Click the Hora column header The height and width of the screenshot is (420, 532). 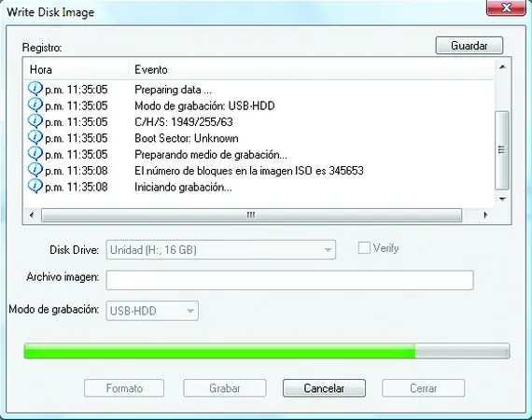(x=76, y=70)
